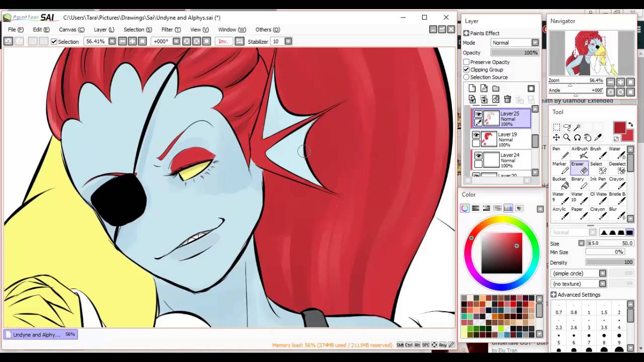The height and width of the screenshot is (362, 644).
Task: Pick the eyedropper color picker tool
Action: click(x=598, y=138)
